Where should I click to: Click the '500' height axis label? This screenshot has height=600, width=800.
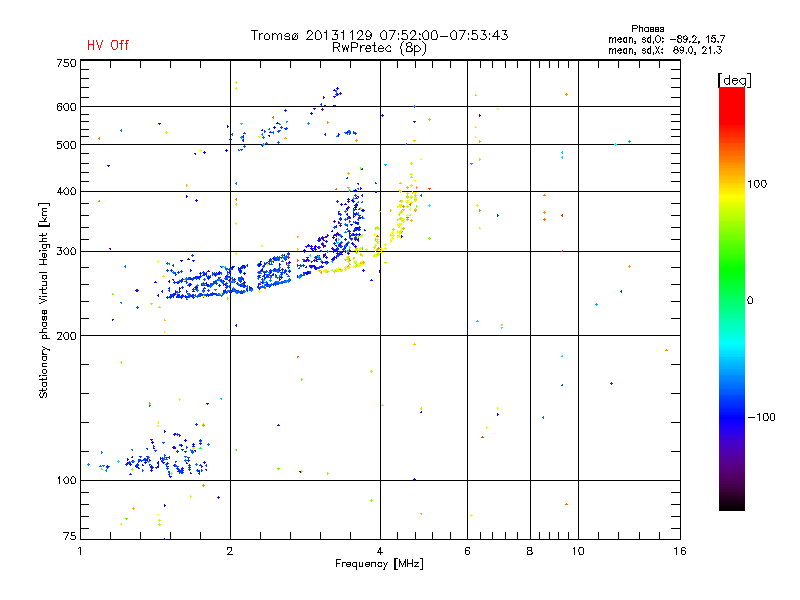pyautogui.click(x=66, y=145)
